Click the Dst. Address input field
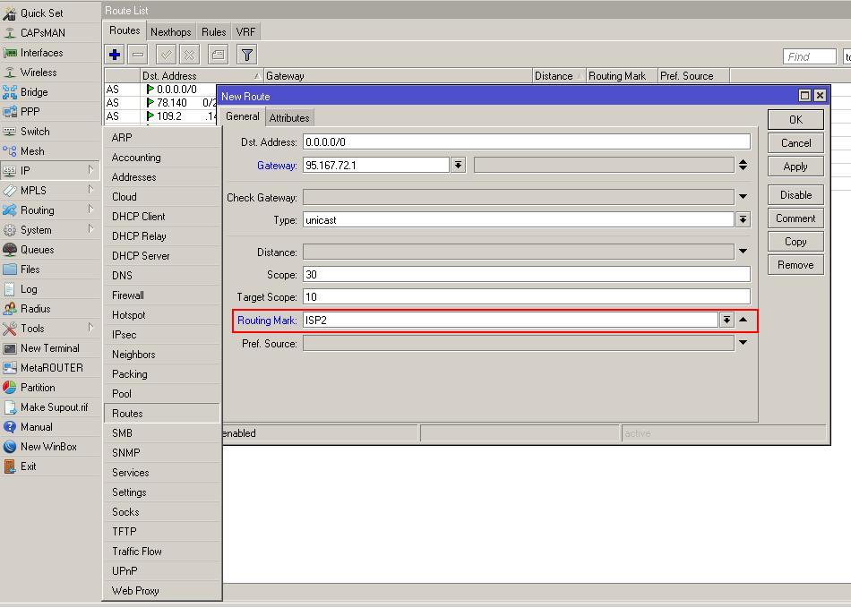The height and width of the screenshot is (616, 851). click(x=526, y=141)
